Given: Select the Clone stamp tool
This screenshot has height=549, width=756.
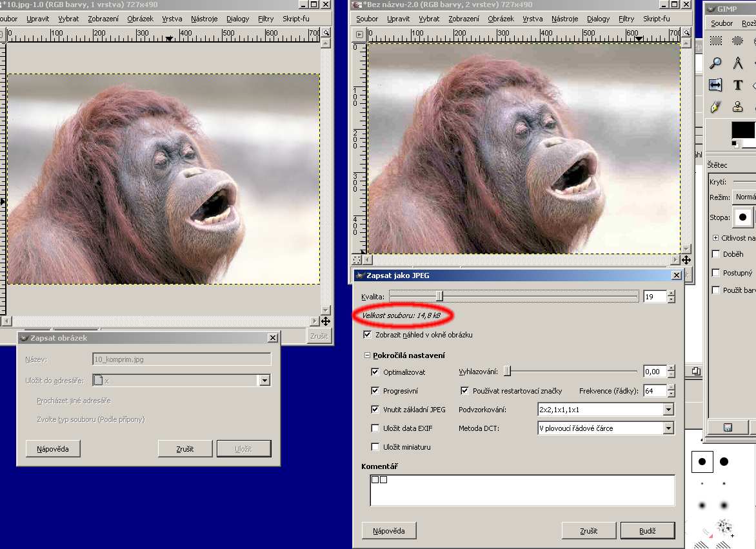Looking at the screenshot, I should coord(738,107).
